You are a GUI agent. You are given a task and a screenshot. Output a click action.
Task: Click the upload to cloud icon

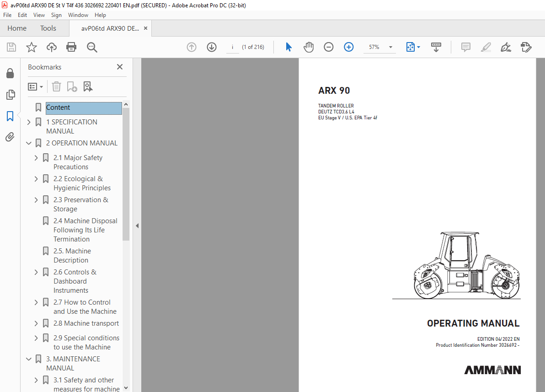point(52,47)
